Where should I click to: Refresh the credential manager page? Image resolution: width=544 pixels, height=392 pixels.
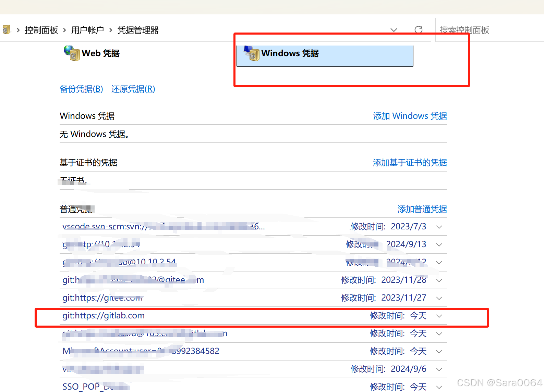pyautogui.click(x=419, y=30)
